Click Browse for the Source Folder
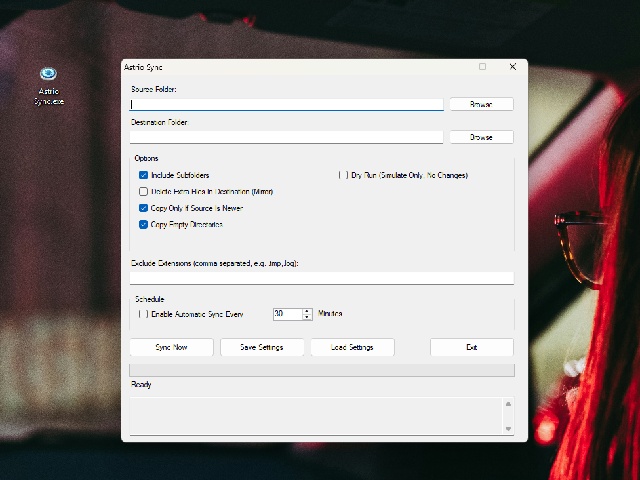Image resolution: width=640 pixels, height=480 pixels. 481,104
